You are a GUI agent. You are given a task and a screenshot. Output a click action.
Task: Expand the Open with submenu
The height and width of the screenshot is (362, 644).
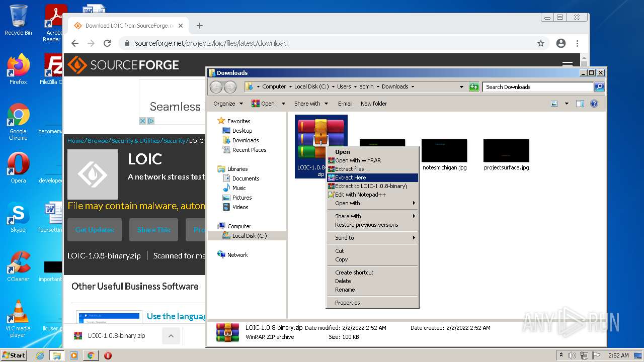click(x=372, y=203)
